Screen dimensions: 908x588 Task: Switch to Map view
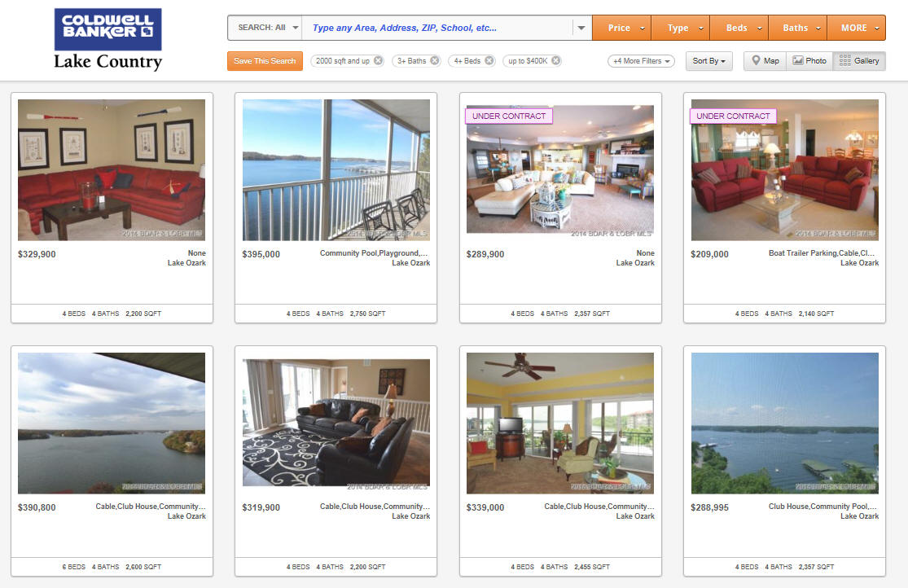coord(765,61)
